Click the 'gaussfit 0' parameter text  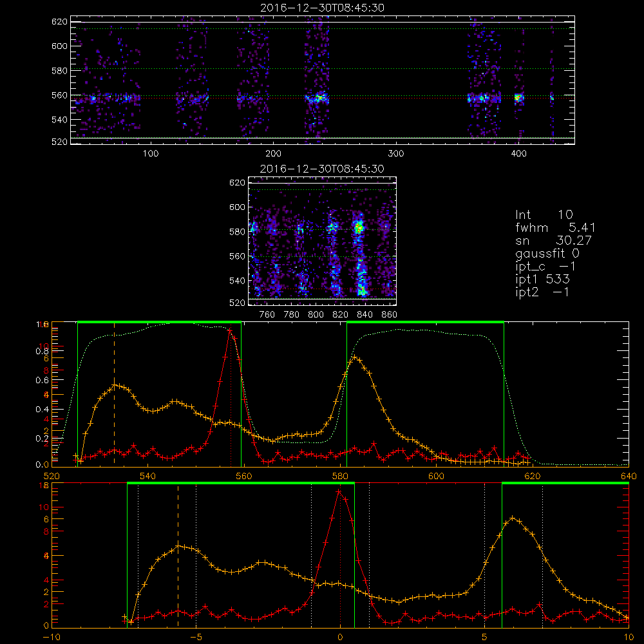click(x=547, y=254)
